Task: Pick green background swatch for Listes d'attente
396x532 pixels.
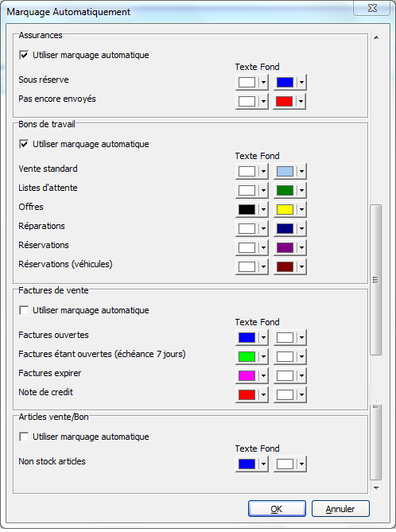Action: pyautogui.click(x=285, y=190)
